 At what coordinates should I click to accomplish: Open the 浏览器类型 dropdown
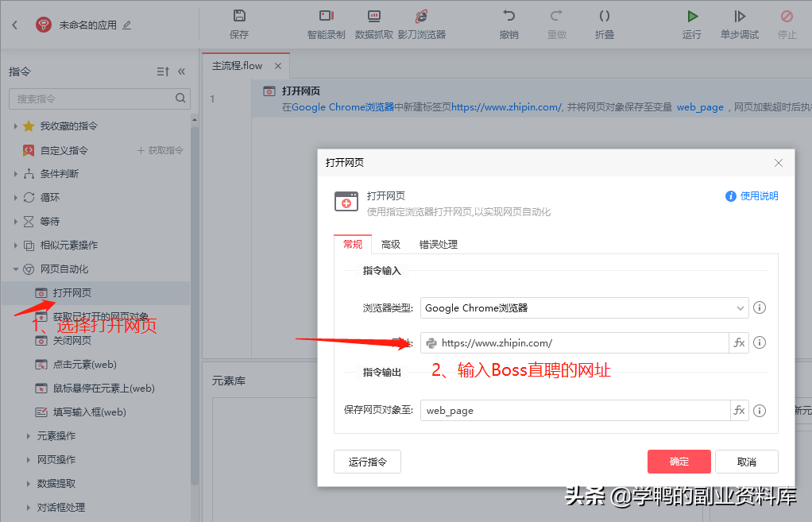585,307
